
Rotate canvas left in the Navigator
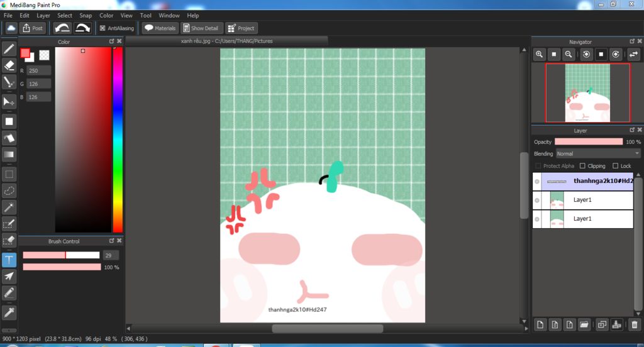587,54
